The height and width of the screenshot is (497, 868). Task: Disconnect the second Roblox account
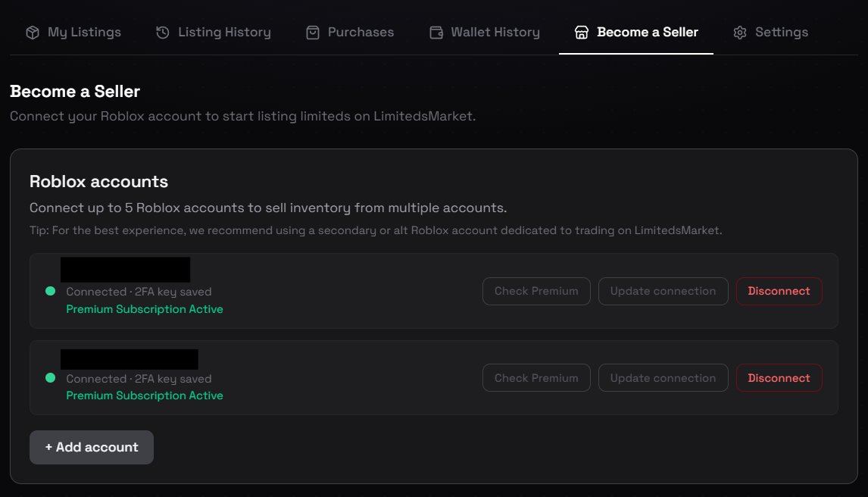coord(779,378)
